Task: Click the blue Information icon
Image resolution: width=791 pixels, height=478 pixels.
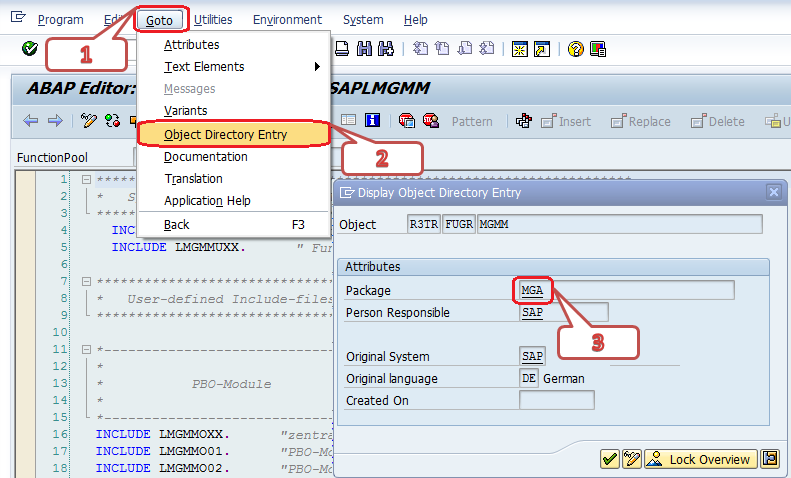Action: (x=372, y=120)
